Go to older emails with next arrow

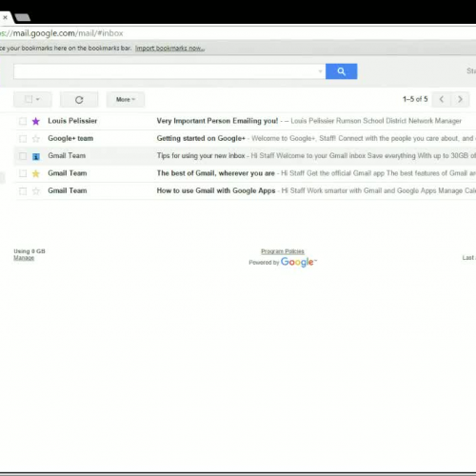pyautogui.click(x=460, y=99)
